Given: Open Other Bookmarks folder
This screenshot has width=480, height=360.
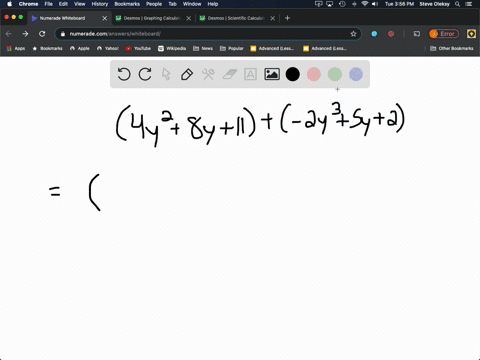Looking at the screenshot, I should pyautogui.click(x=452, y=48).
